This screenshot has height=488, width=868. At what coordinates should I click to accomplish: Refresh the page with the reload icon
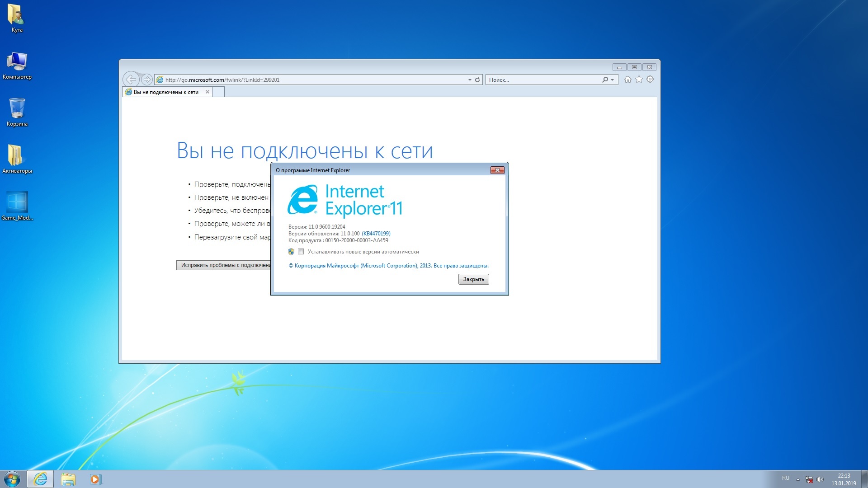(477, 80)
